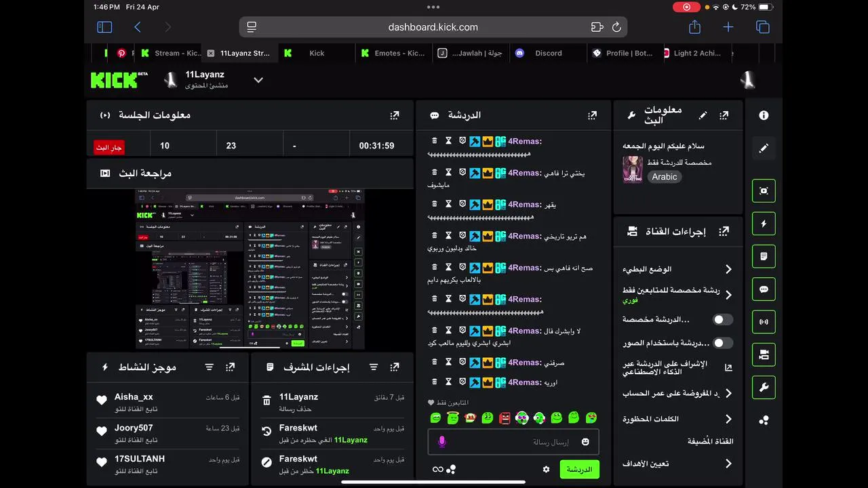Toggle the custom chat switch
Screen dimensions: 868x488
(723, 319)
